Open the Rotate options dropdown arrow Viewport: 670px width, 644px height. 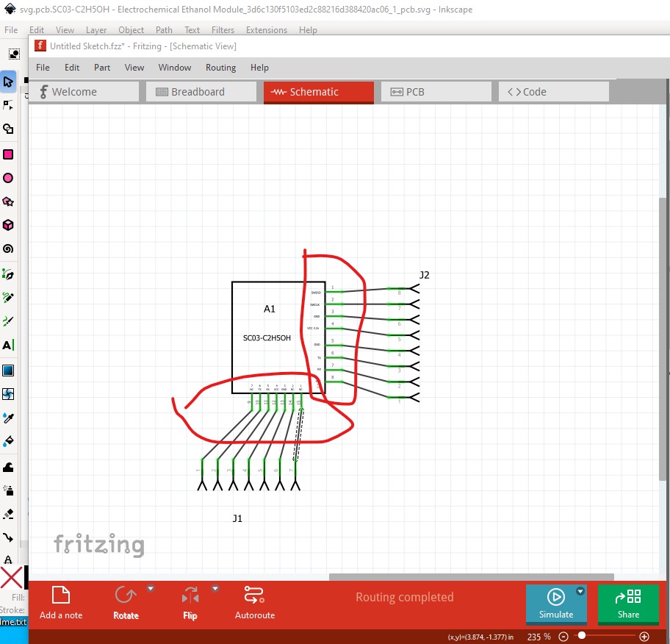tap(151, 589)
